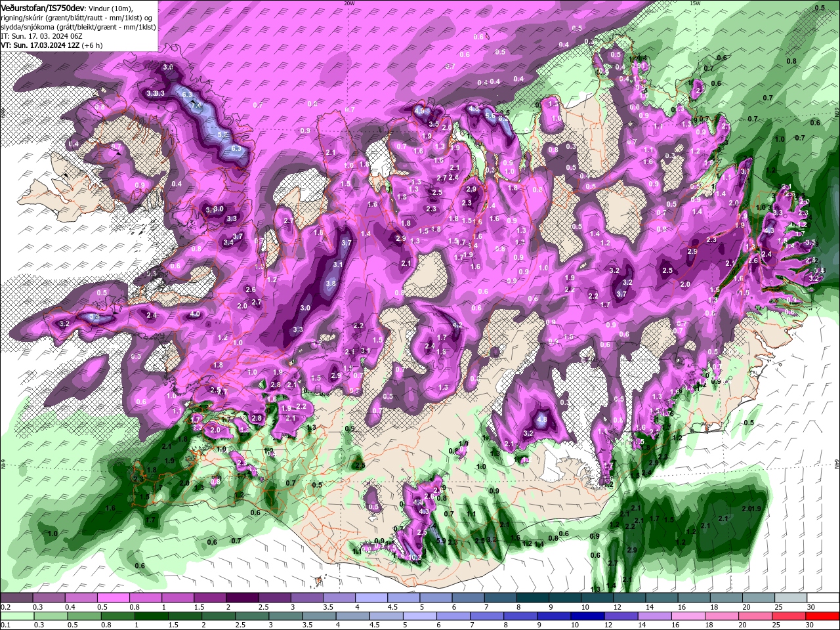Click the darkest purple swatch between 2 and 2.5, upper legend
840x630 pixels.
(x=241, y=598)
